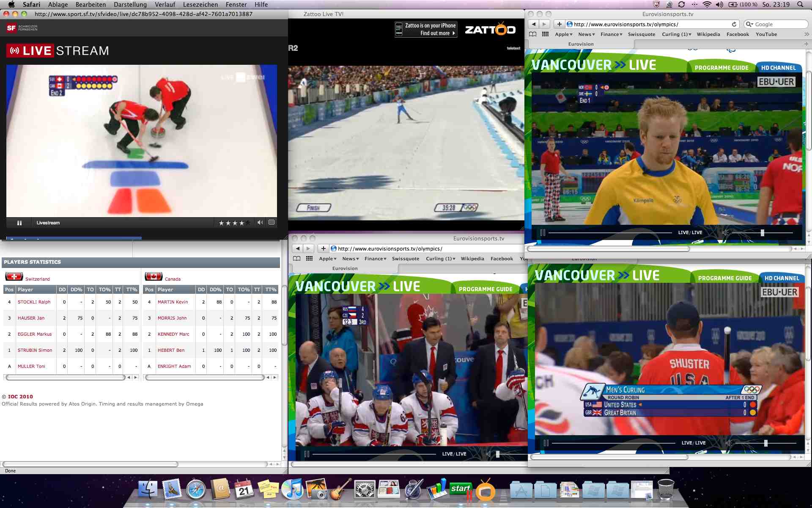The image size is (812, 508).
Task: Open Facebook bookmark in bottom-middle window
Action: [x=502, y=259]
